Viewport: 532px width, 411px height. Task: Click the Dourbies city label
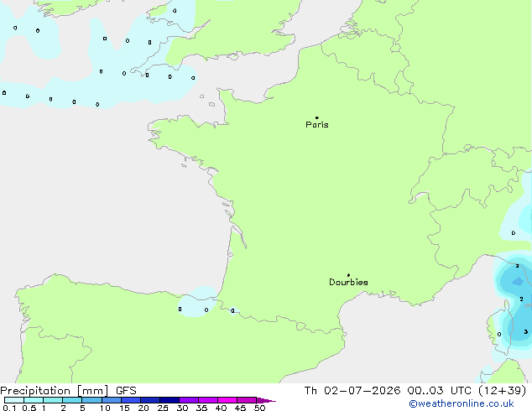[x=348, y=282]
